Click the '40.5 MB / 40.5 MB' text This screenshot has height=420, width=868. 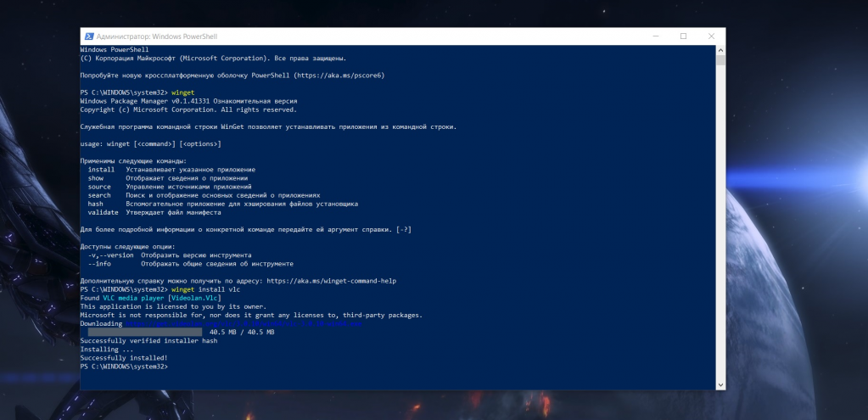pyautogui.click(x=242, y=333)
